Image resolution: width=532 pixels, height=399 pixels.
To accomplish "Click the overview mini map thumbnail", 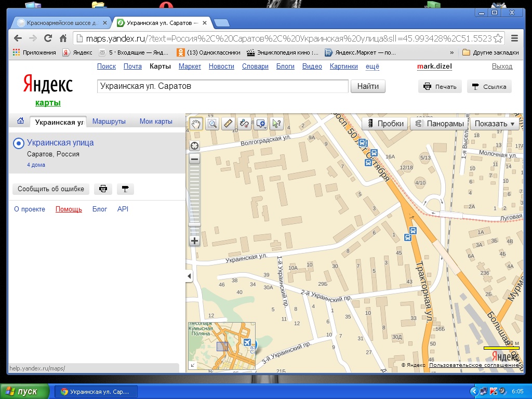I will [x=222, y=345].
